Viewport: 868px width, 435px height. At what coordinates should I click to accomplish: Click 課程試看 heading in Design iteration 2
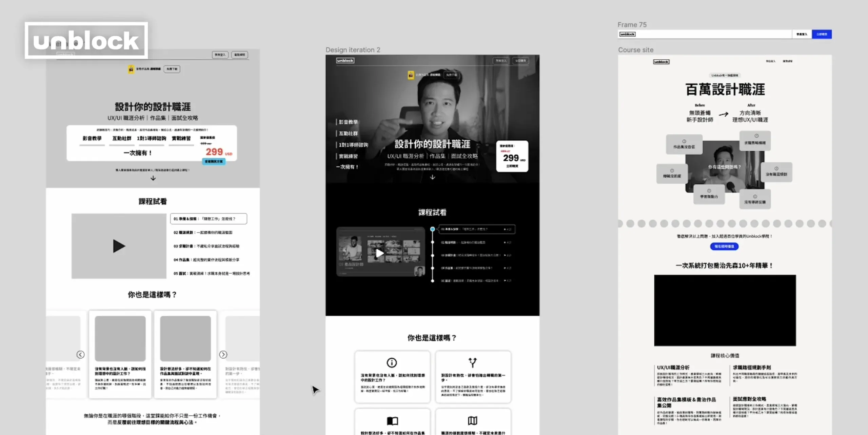(432, 213)
